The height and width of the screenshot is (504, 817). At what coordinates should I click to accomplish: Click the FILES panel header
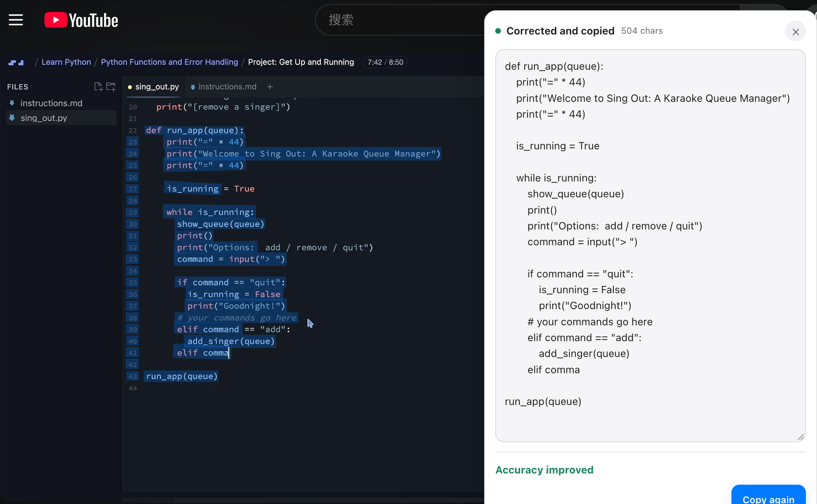pos(18,87)
